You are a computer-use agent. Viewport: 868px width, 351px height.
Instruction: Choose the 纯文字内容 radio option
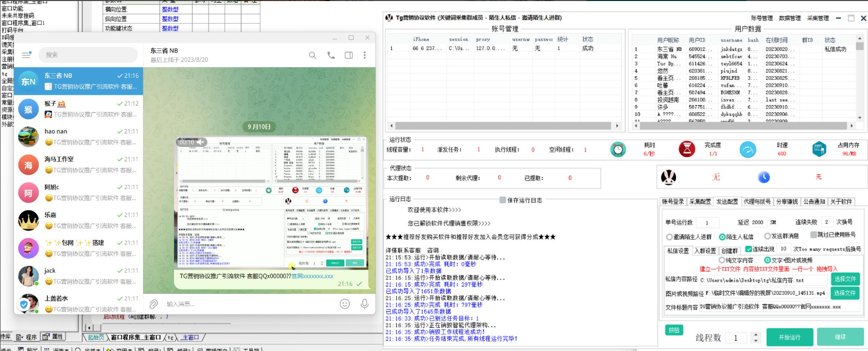tap(722, 260)
